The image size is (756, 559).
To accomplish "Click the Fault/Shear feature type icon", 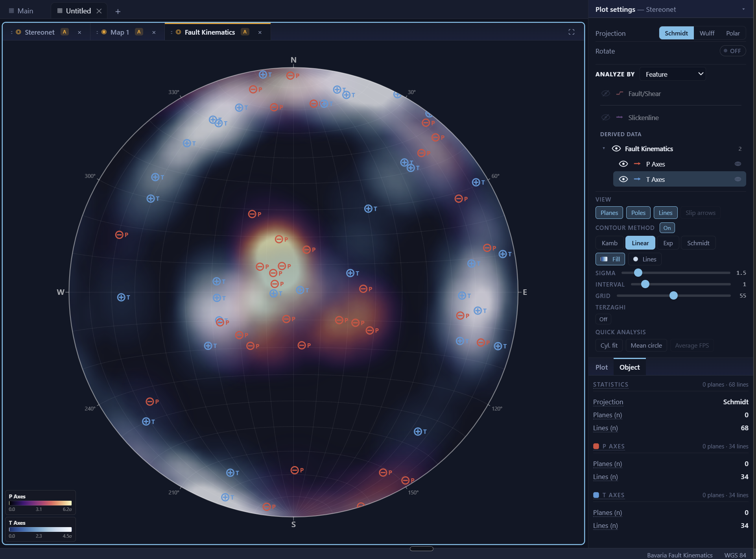I will [620, 93].
